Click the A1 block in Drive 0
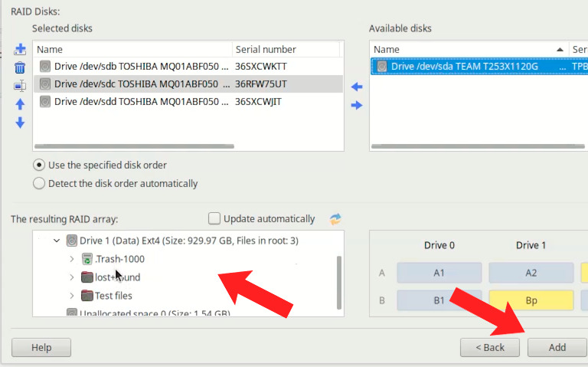Image resolution: width=588 pixels, height=367 pixels. point(439,273)
